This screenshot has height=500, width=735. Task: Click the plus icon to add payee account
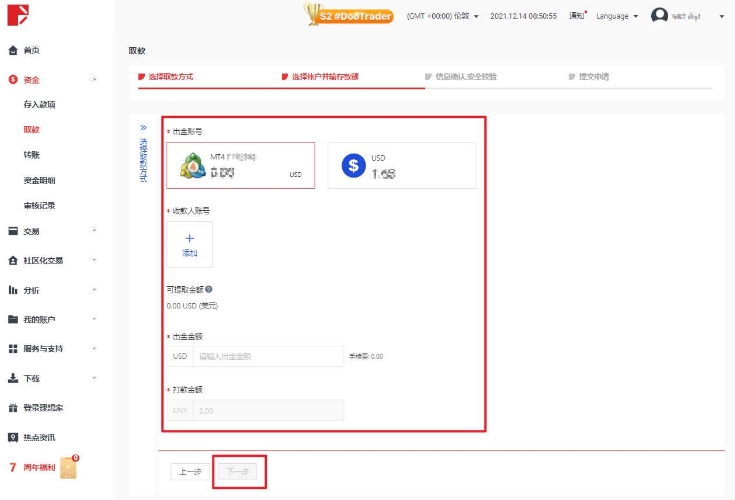190,239
